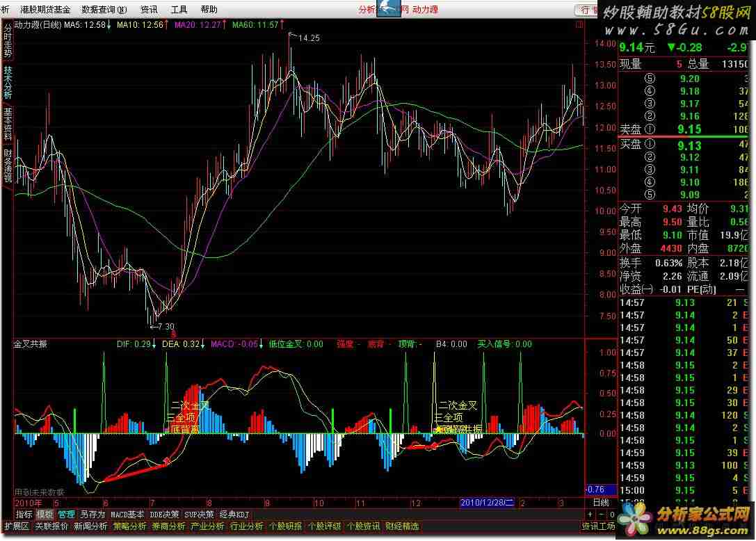This screenshot has height=541, width=756.
Task: Open the 新闻分析 tab
Action: [x=90, y=526]
